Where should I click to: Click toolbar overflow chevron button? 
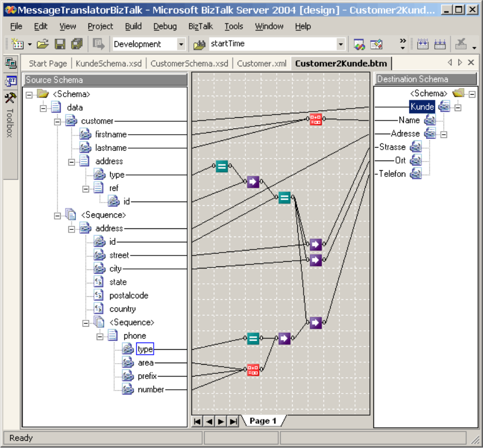click(403, 44)
